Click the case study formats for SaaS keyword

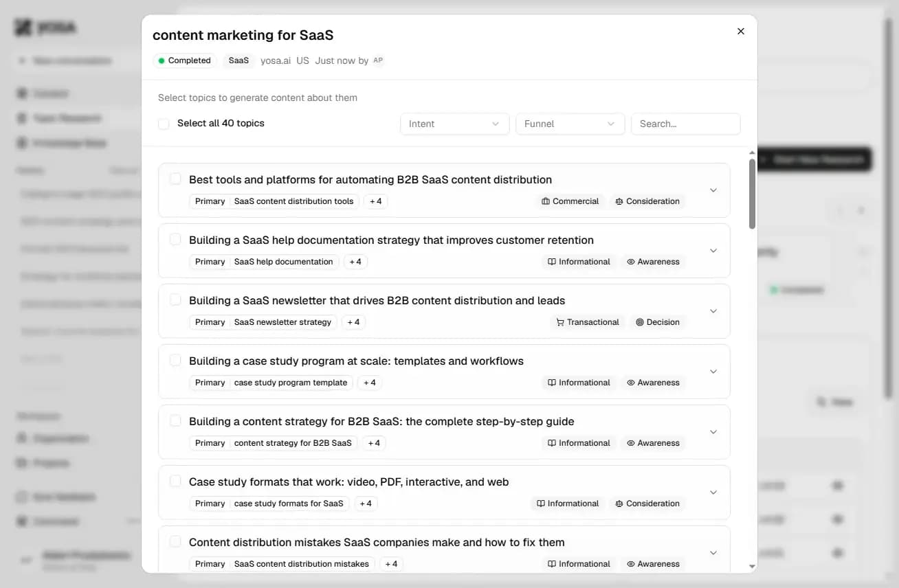click(289, 504)
